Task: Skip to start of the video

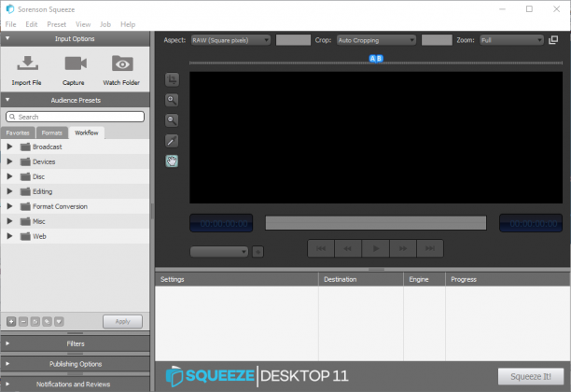Action: pos(321,248)
